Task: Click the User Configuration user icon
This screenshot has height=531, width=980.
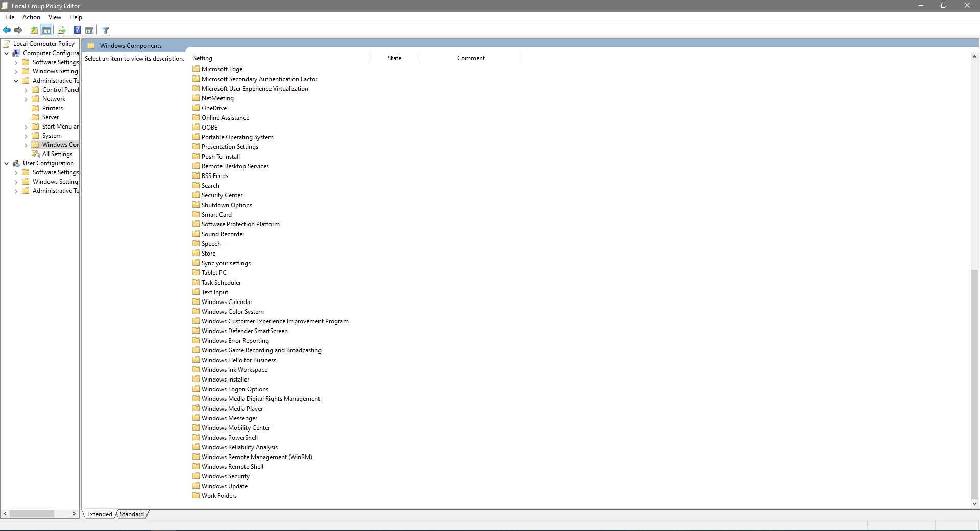Action: pyautogui.click(x=16, y=163)
